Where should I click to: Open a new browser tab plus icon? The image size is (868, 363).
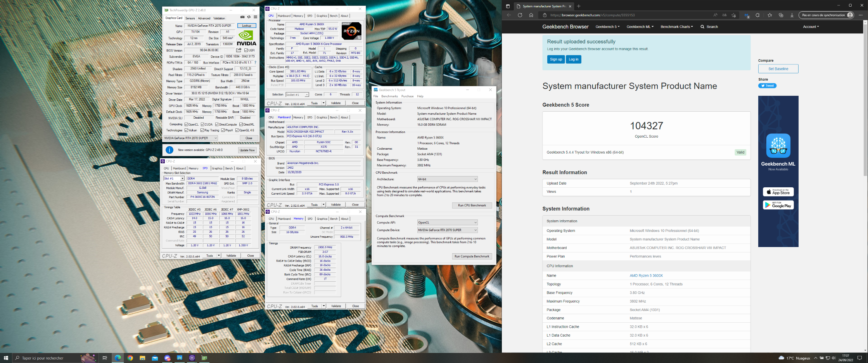[579, 6]
